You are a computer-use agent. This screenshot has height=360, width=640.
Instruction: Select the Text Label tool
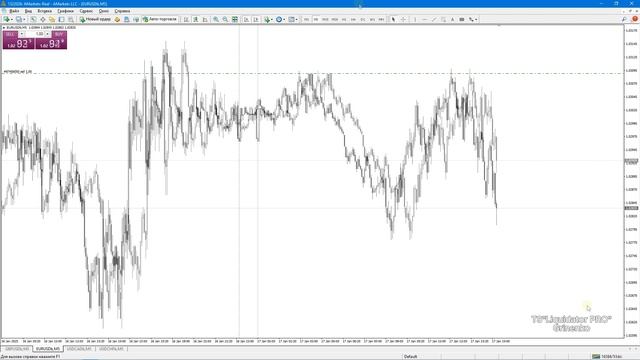tap(462, 19)
